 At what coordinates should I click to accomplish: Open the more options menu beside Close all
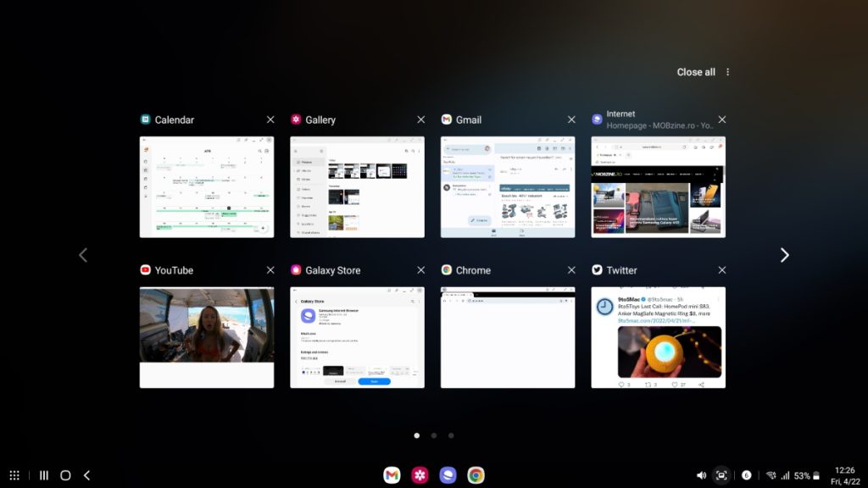pos(727,72)
